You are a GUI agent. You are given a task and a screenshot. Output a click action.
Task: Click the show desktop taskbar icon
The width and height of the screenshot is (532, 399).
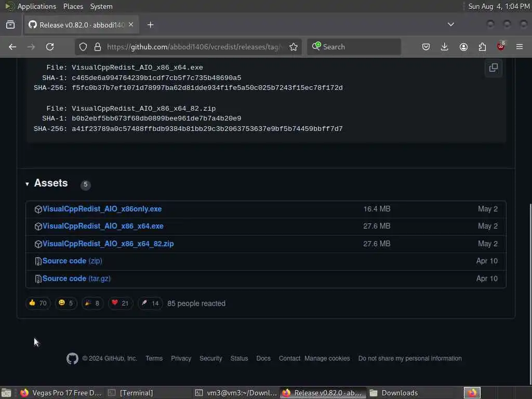click(x=6, y=393)
